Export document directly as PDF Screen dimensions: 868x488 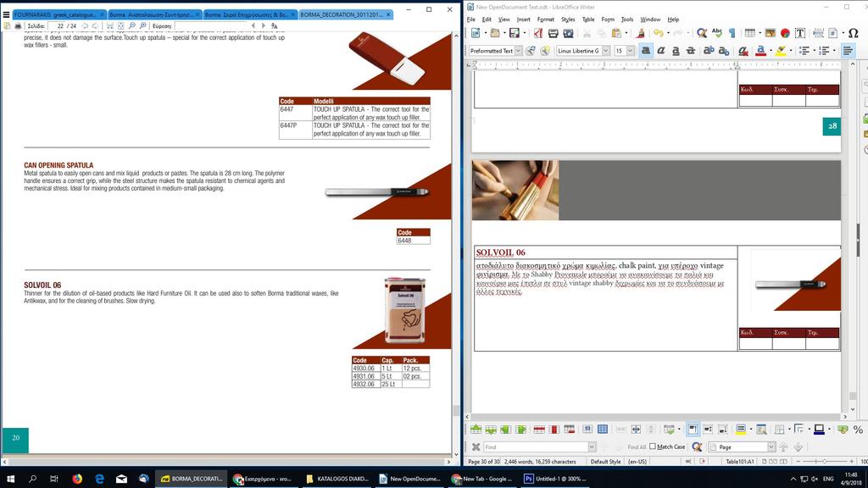pyautogui.click(x=538, y=34)
